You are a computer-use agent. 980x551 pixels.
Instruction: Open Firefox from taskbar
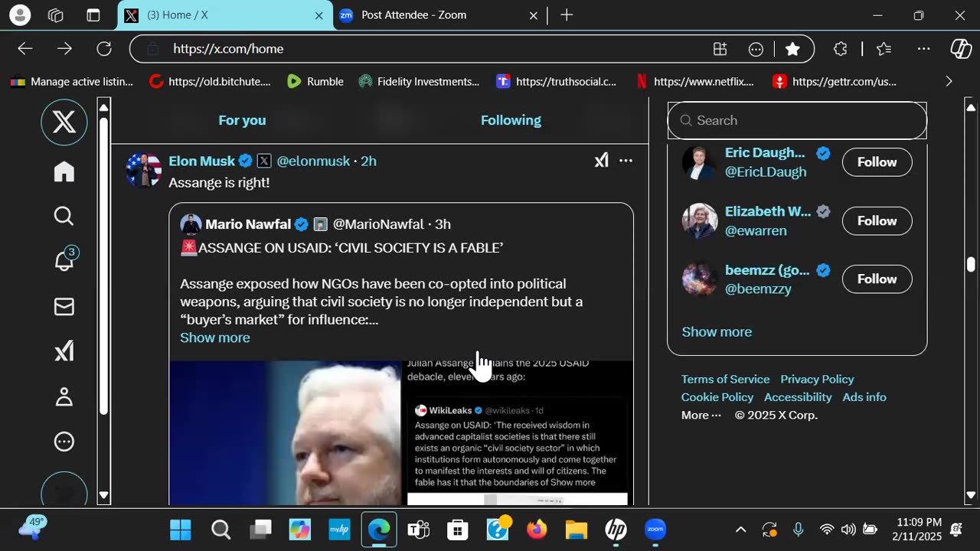(537, 530)
